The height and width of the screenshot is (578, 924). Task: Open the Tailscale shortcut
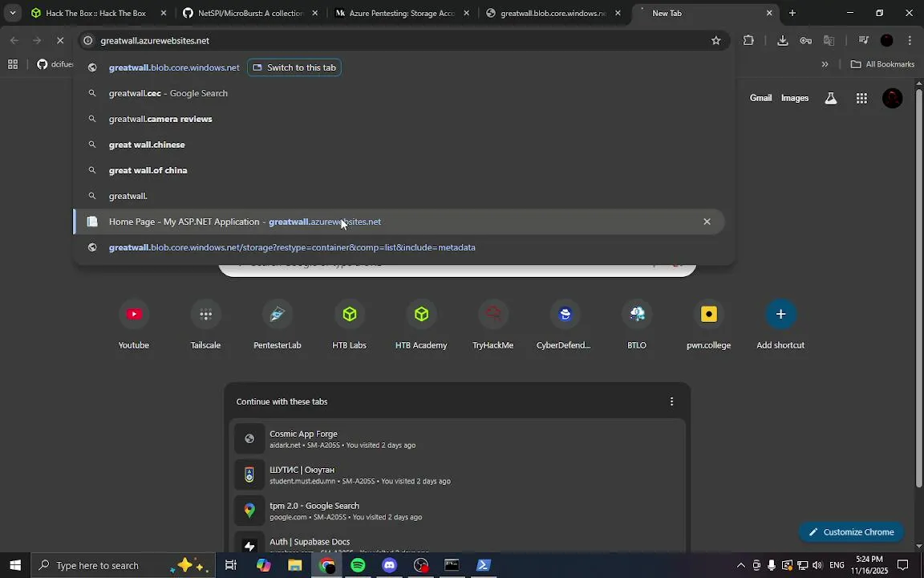click(x=205, y=324)
